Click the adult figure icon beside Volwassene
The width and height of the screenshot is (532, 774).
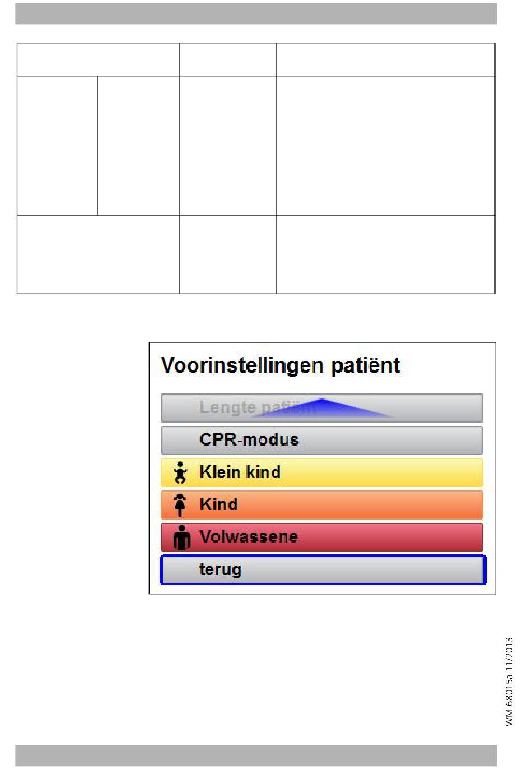click(x=181, y=537)
